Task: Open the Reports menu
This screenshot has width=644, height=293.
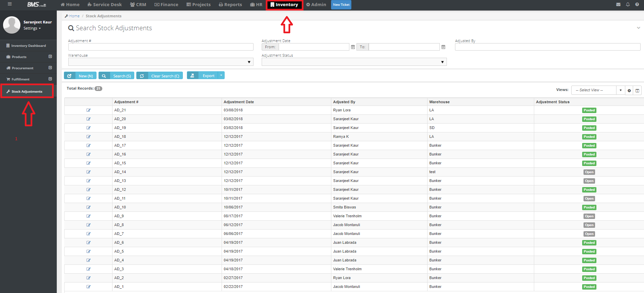Action: pyautogui.click(x=230, y=4)
